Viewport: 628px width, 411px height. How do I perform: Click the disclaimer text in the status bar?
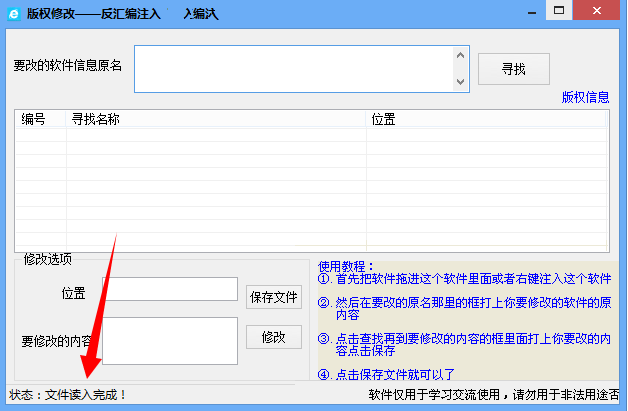click(x=495, y=394)
